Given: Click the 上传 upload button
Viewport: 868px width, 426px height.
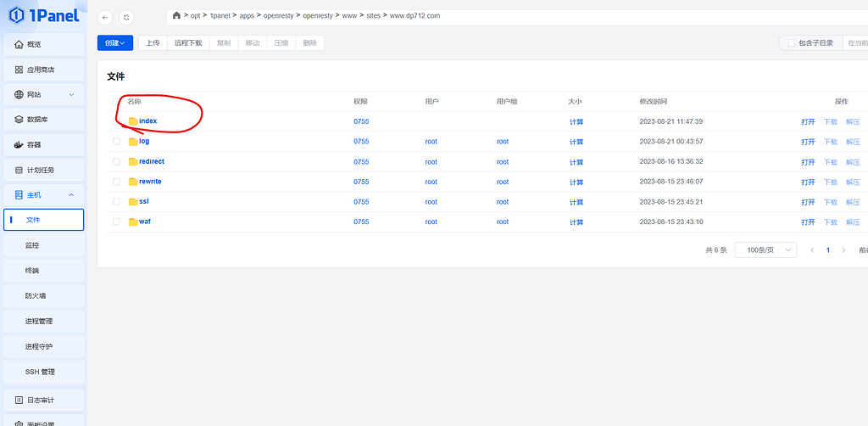Looking at the screenshot, I should click(x=153, y=42).
